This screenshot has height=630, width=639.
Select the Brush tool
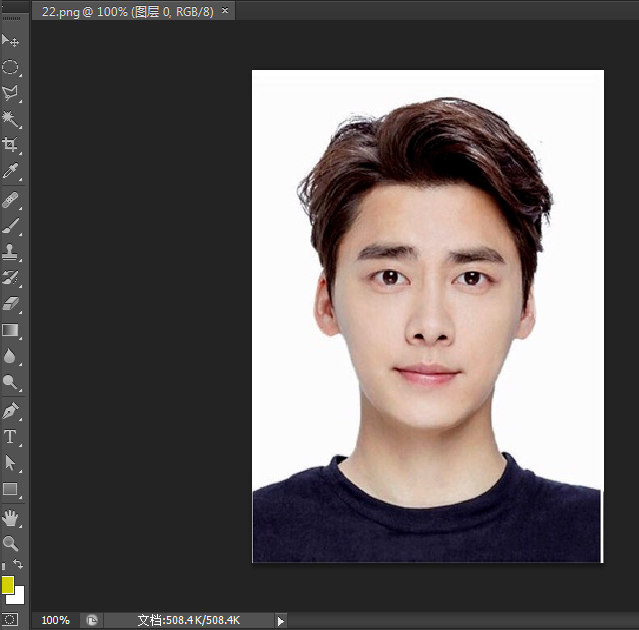click(10, 226)
